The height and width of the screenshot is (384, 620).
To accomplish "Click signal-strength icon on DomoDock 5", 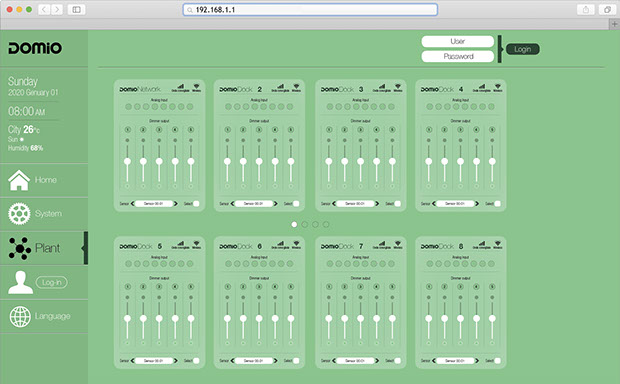I will [180, 243].
